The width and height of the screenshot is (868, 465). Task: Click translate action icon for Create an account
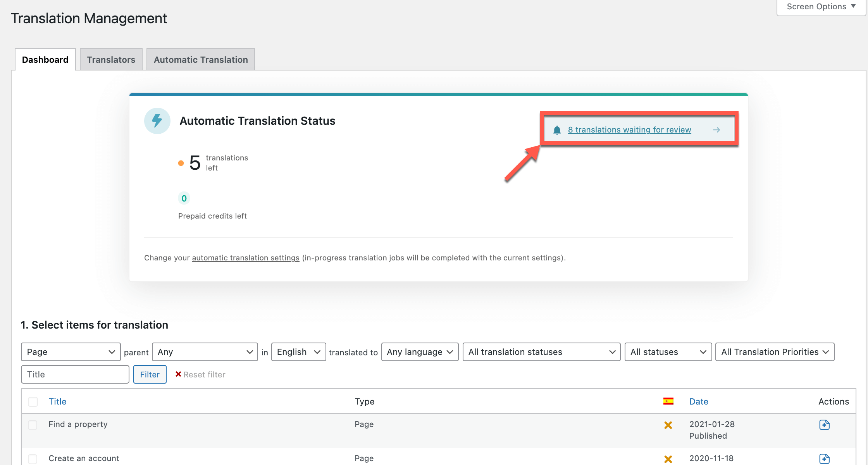[x=824, y=459]
